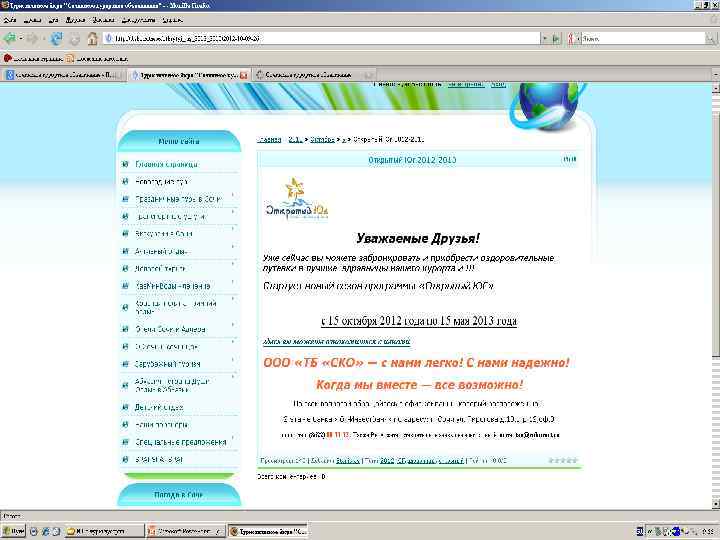Open the Back button history dropdown arrow

click(21, 39)
